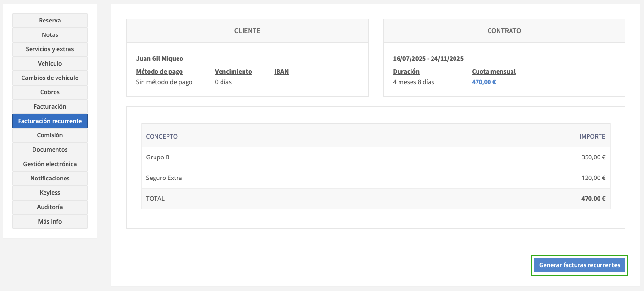Select the Vehículo sidebar tab
Screen dimensions: 644x291
(50, 64)
